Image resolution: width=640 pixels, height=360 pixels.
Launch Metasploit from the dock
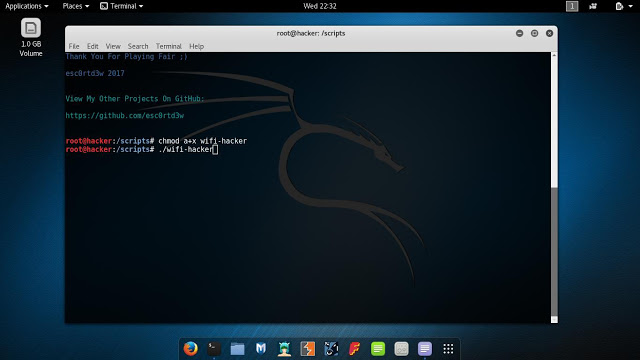[x=261, y=349]
